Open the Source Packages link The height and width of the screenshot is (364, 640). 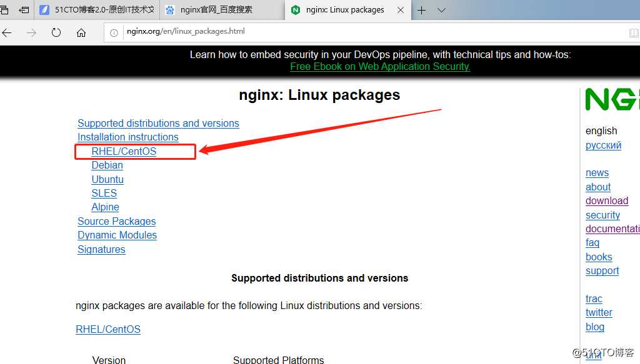pos(117,222)
